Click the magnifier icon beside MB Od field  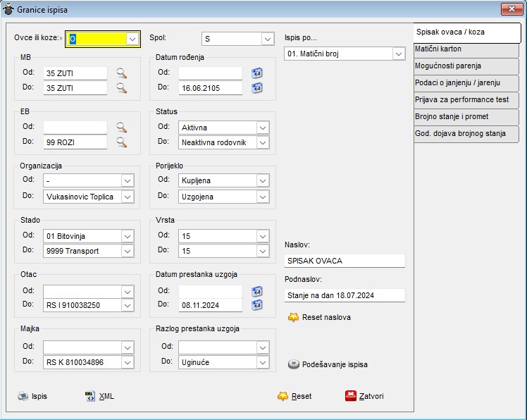[x=122, y=73]
